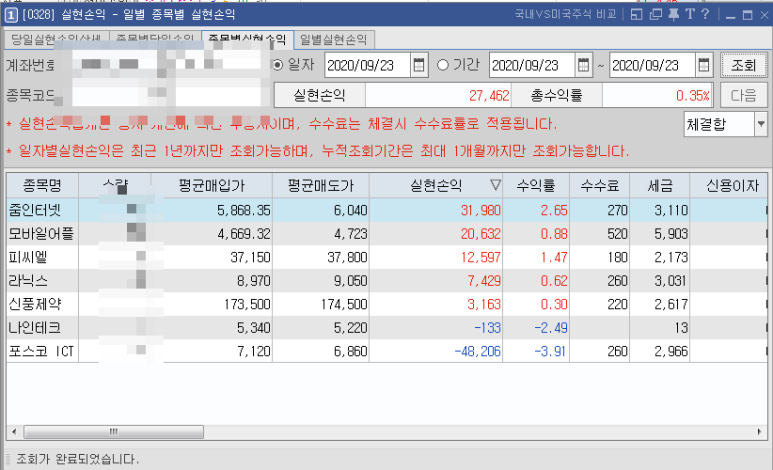
Task: Pin the window with the pushpin icon
Action: click(673, 15)
